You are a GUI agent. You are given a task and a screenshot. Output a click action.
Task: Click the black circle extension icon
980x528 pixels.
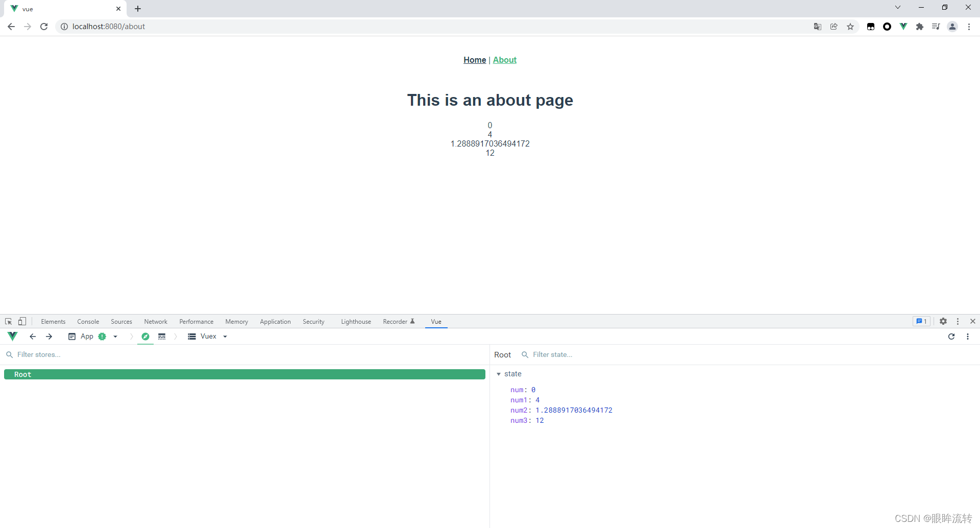[x=887, y=27]
